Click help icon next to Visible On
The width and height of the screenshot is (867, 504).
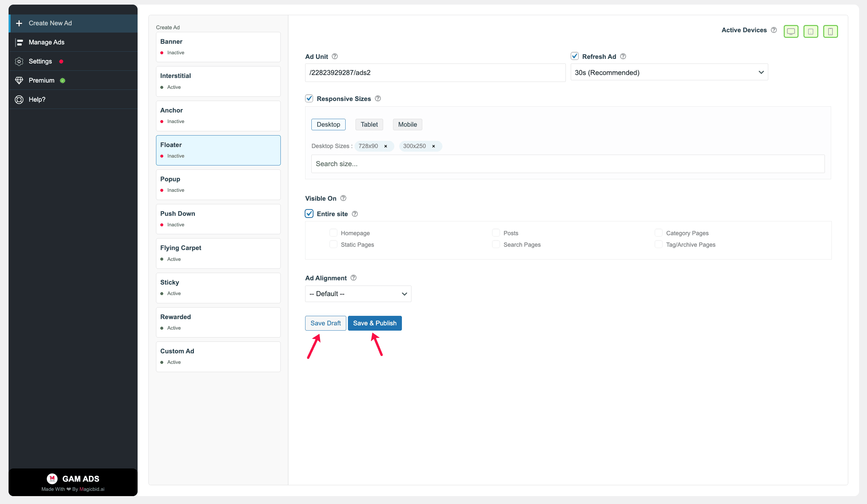pos(343,198)
